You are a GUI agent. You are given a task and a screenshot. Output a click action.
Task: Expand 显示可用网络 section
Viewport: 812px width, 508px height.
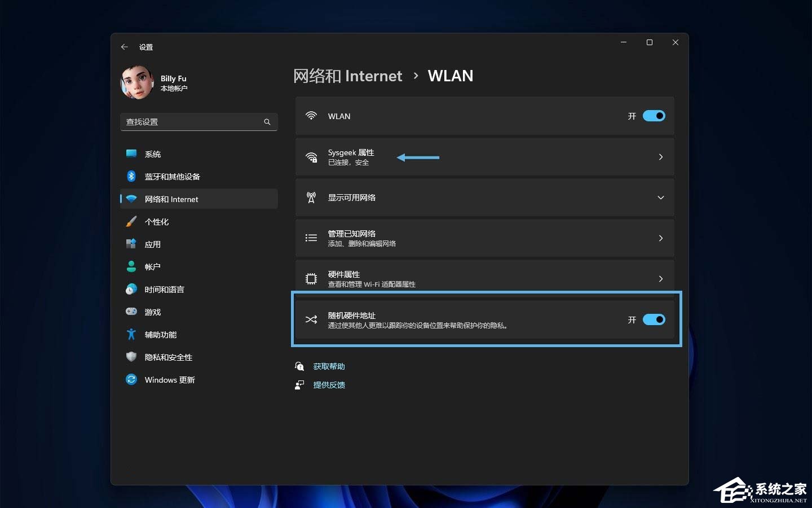[660, 198]
